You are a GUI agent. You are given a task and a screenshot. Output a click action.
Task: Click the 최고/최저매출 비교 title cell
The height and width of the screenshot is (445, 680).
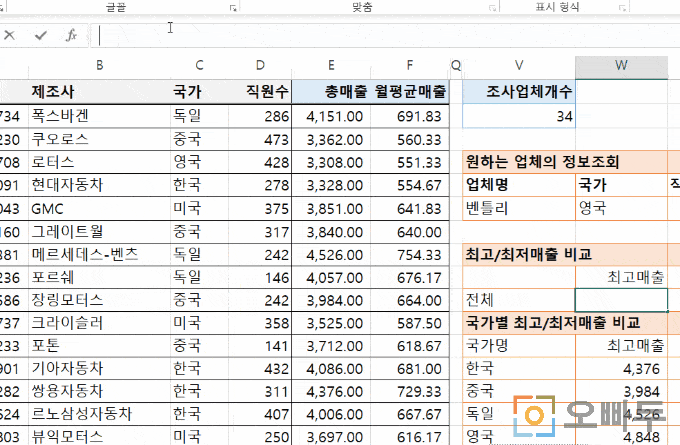pos(565,255)
